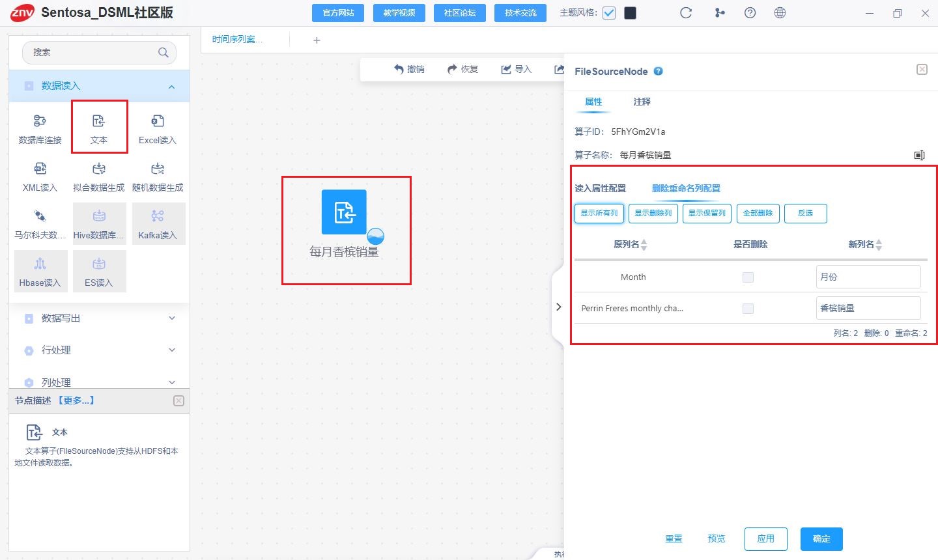Select the Excel读入 node icon
This screenshot has height=560, width=938.
point(158,121)
